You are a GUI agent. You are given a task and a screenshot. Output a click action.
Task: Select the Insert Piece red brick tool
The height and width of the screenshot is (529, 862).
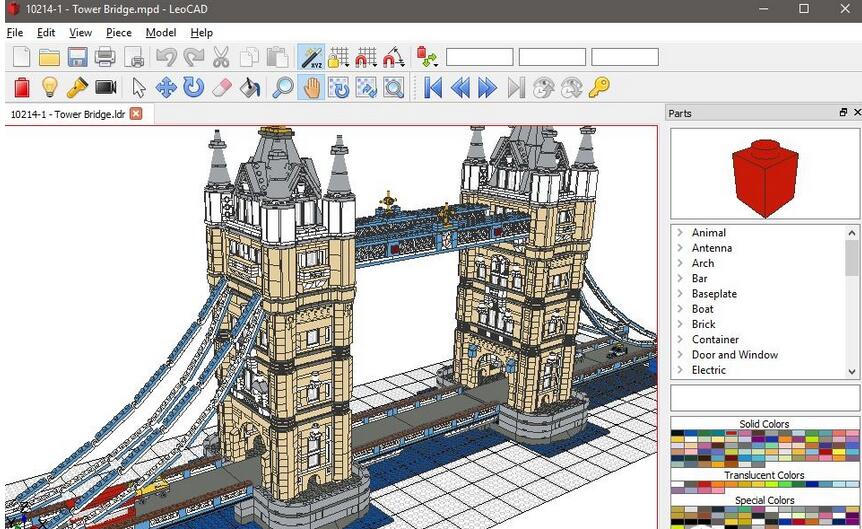tap(22, 88)
